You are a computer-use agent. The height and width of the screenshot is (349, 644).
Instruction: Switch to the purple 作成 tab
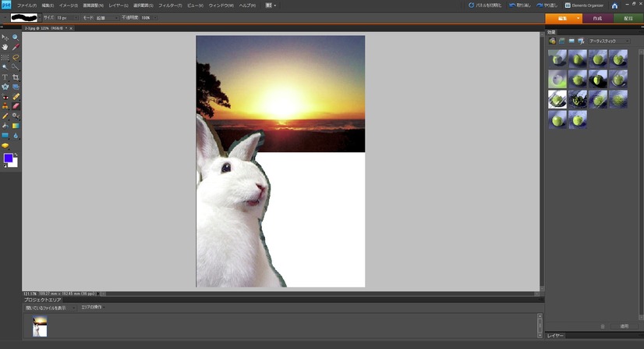coord(597,18)
